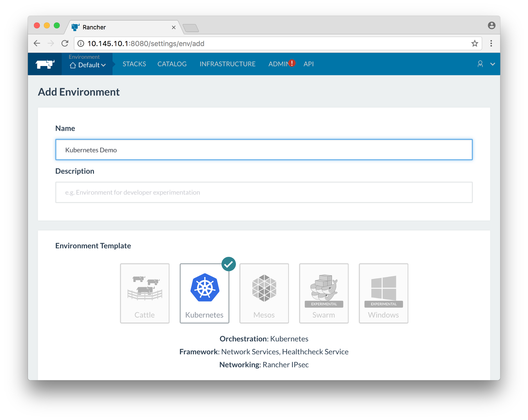This screenshot has width=528, height=420.
Task: Close the Rancher browser tab
Action: (174, 27)
